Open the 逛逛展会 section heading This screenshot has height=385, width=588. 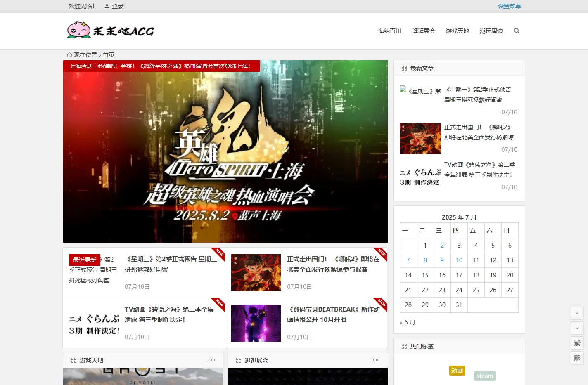(256, 360)
